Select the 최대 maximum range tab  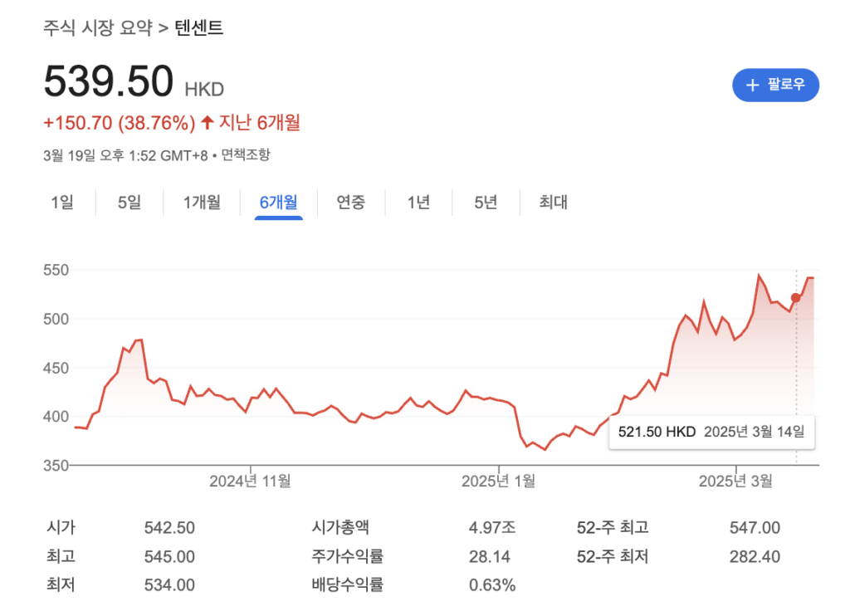(x=553, y=202)
